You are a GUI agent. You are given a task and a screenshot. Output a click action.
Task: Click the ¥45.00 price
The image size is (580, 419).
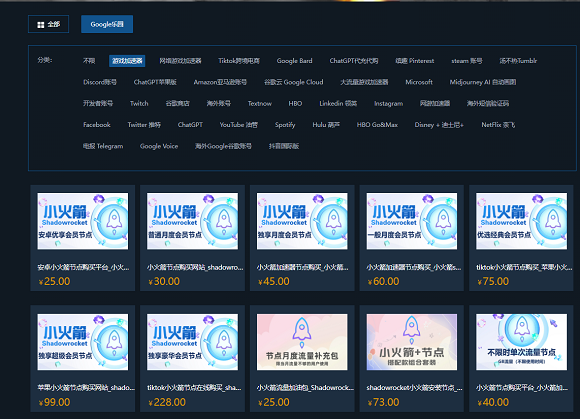pos(274,281)
